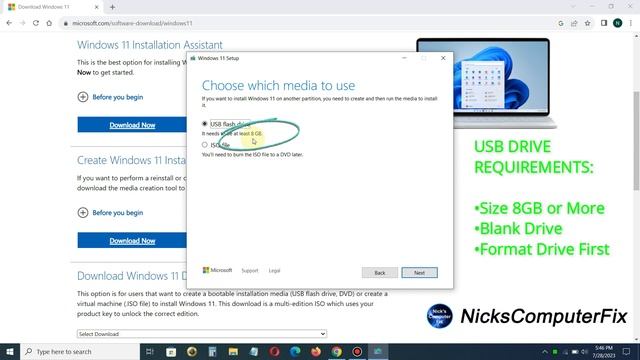Image resolution: width=640 pixels, height=360 pixels.
Task: Click the taskbar search box
Action: coord(80,351)
